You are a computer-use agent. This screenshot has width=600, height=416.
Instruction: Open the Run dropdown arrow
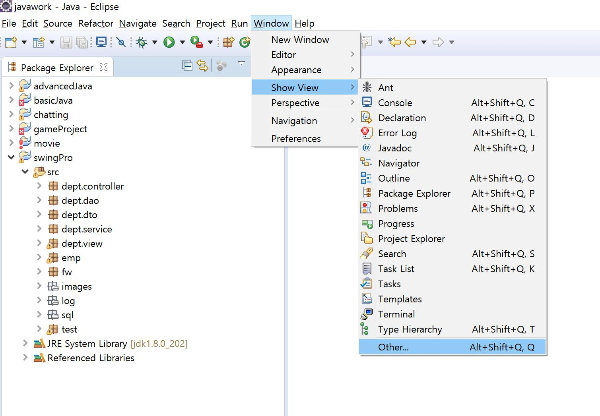click(182, 42)
